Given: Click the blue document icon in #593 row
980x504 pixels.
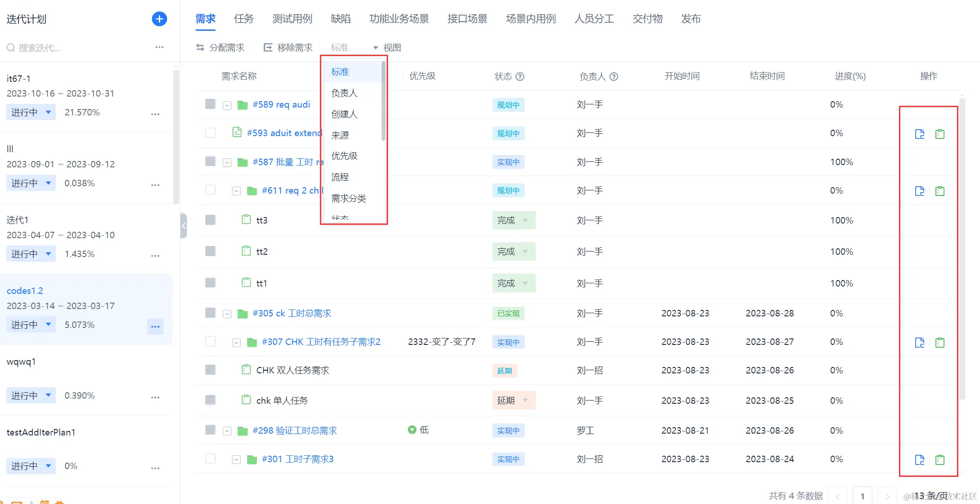Looking at the screenshot, I should [919, 134].
